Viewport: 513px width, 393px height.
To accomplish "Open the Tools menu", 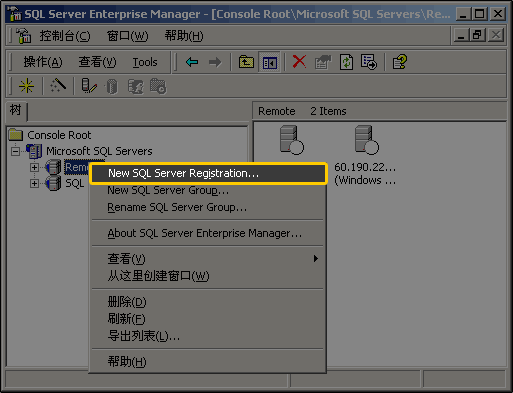I will 145,62.
